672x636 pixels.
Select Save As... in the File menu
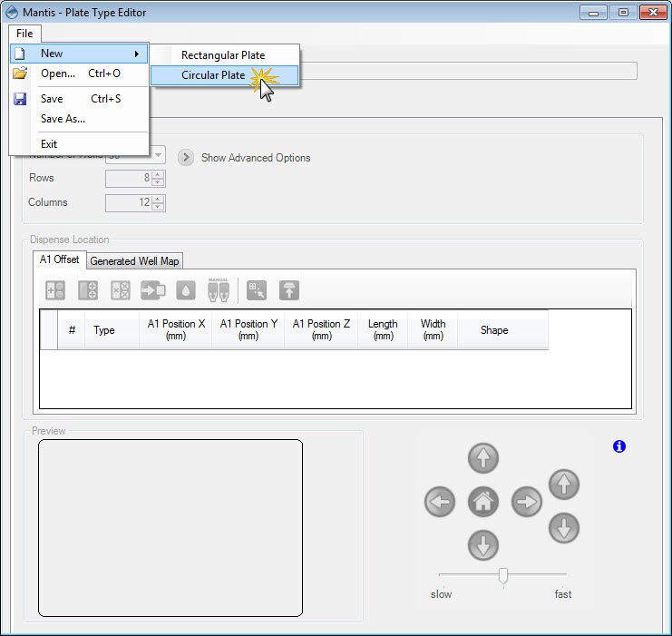(x=79, y=119)
